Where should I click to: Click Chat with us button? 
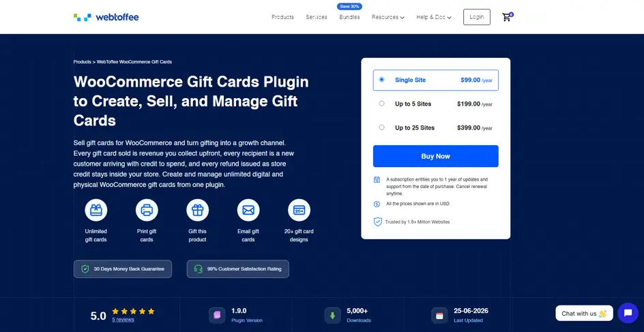pyautogui.click(x=584, y=314)
